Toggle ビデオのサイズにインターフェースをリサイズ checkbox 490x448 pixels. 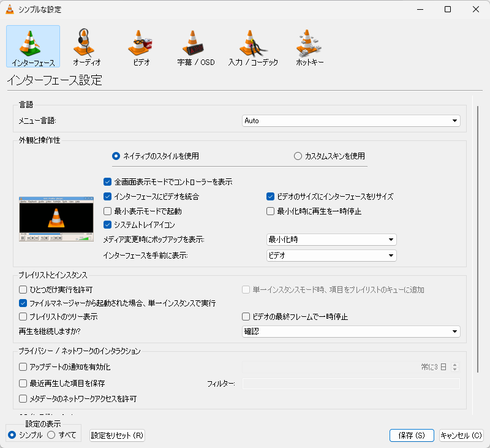point(270,196)
